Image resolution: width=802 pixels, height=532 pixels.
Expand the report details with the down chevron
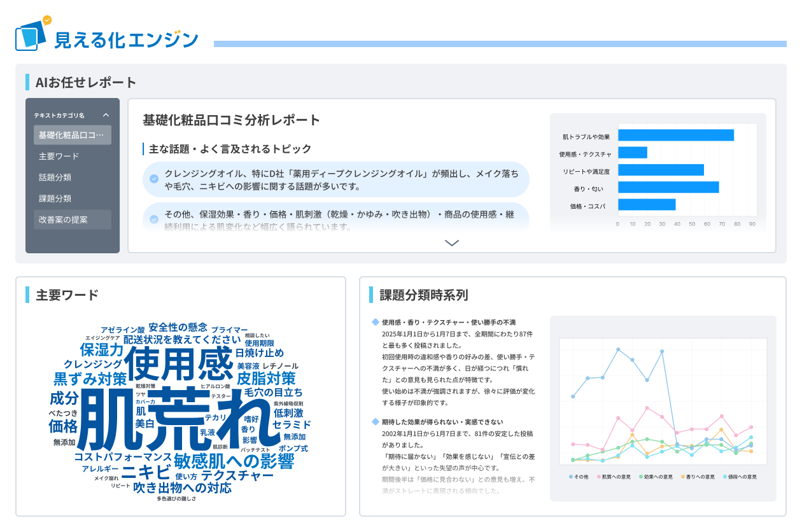point(452,242)
